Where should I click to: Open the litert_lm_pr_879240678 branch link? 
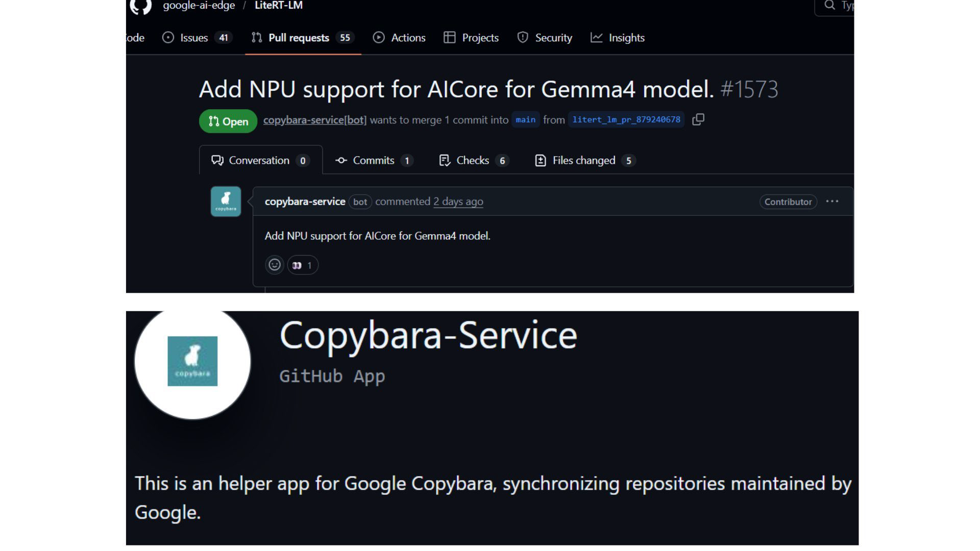(x=626, y=120)
